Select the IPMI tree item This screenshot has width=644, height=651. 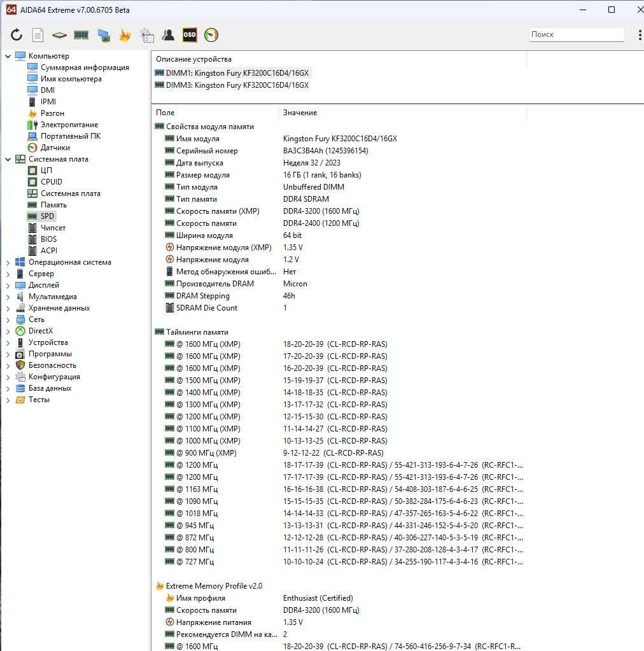point(48,102)
